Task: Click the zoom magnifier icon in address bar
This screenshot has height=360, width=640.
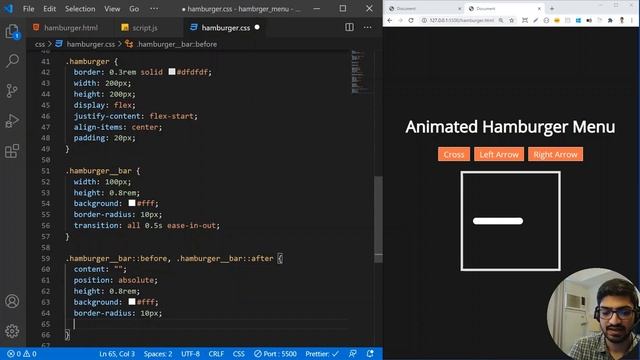Action: pos(501,20)
